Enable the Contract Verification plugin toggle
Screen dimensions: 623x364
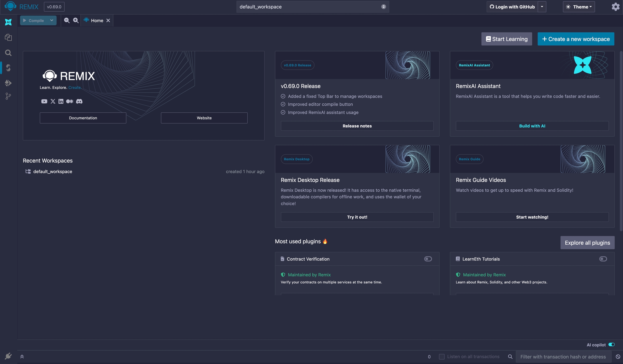(x=428, y=259)
